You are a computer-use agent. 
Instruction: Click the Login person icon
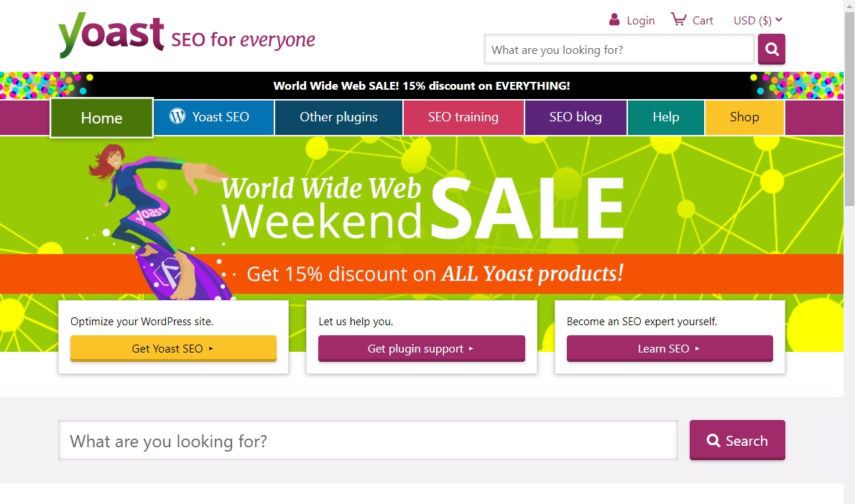tap(614, 19)
